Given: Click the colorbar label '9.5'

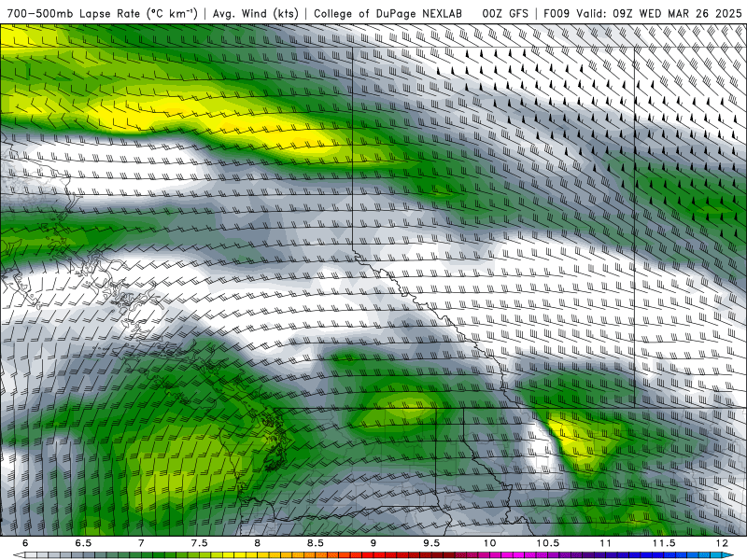Looking at the screenshot, I should point(431,543).
